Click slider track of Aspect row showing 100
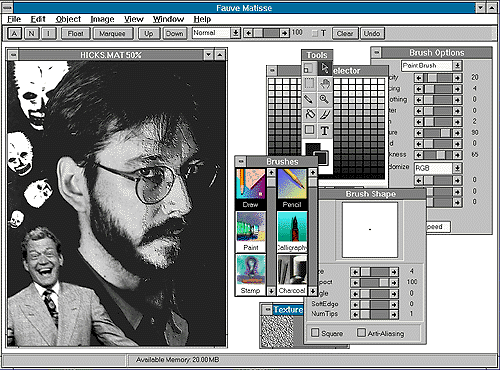 (x=375, y=283)
